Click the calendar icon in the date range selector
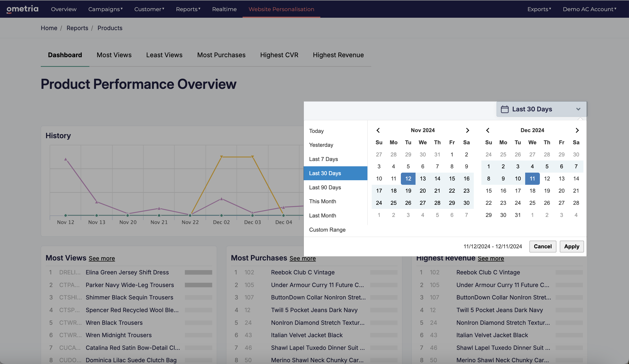629x364 pixels. pyautogui.click(x=505, y=109)
